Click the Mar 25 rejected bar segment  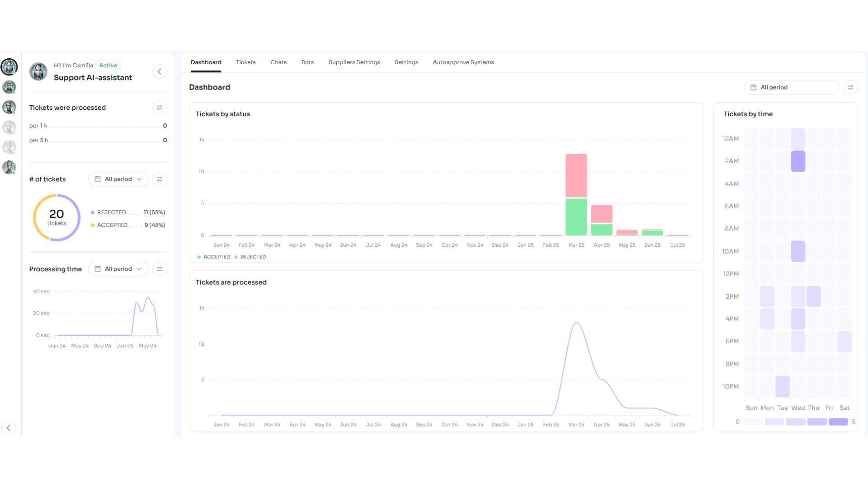pyautogui.click(x=576, y=176)
